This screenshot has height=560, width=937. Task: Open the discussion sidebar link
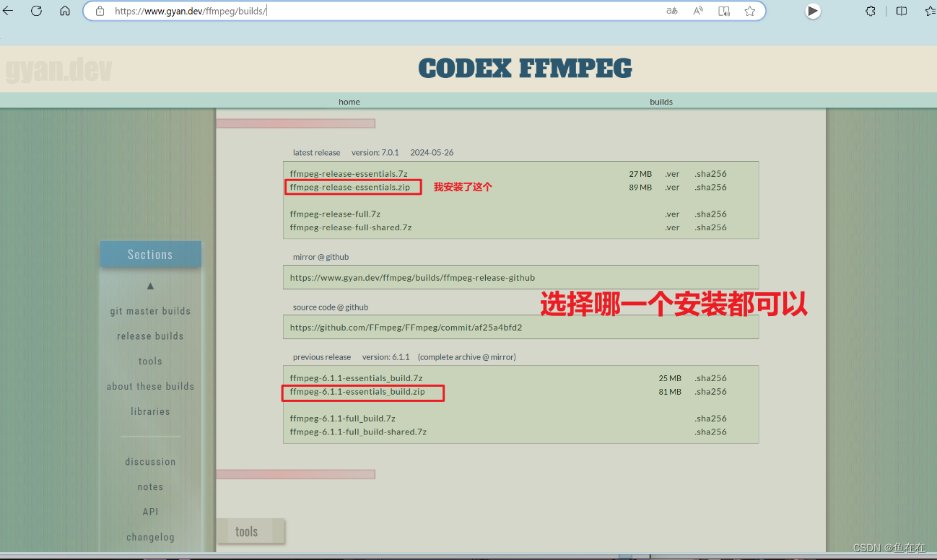pos(150,462)
